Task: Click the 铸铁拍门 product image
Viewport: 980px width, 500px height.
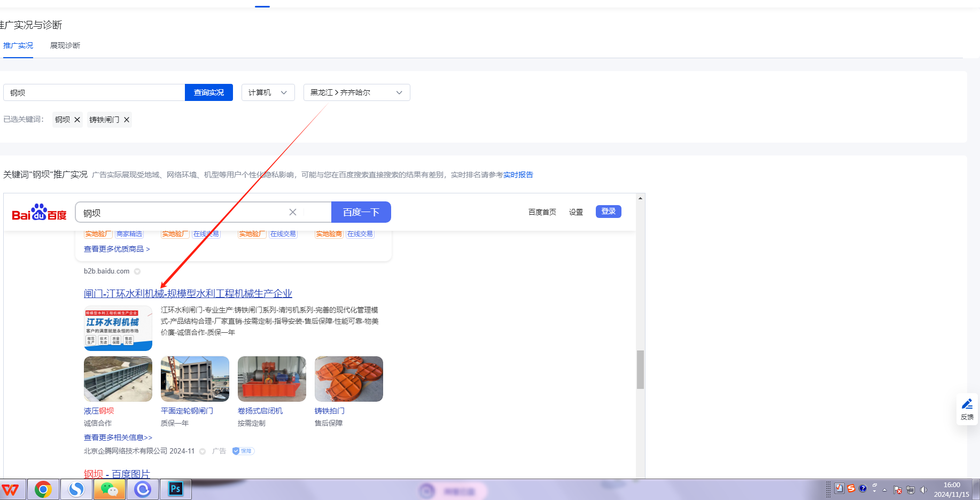Action: 349,379
